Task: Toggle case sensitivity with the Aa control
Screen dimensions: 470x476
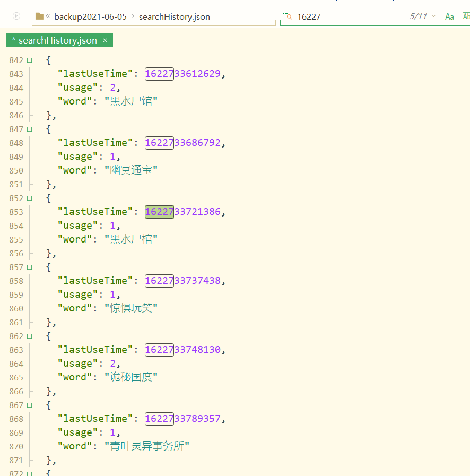Action: pos(449,16)
